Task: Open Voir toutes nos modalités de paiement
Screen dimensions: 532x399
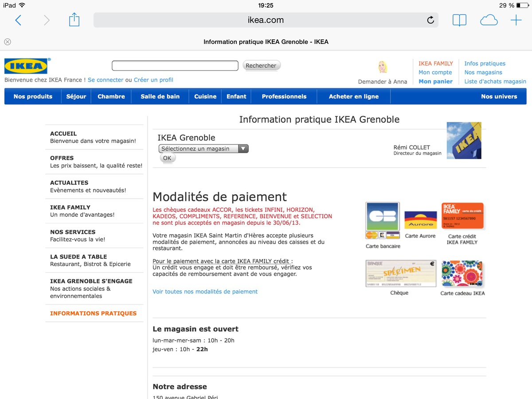Action: (x=205, y=291)
